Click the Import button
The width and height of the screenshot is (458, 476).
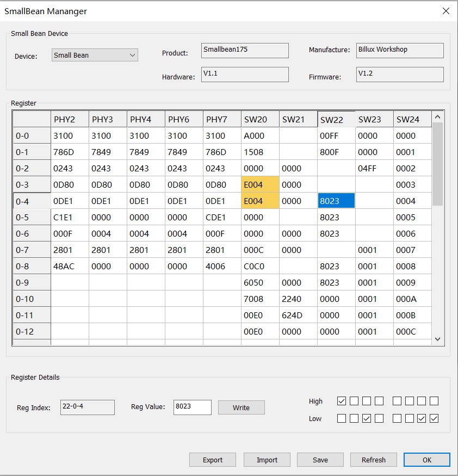(x=267, y=460)
